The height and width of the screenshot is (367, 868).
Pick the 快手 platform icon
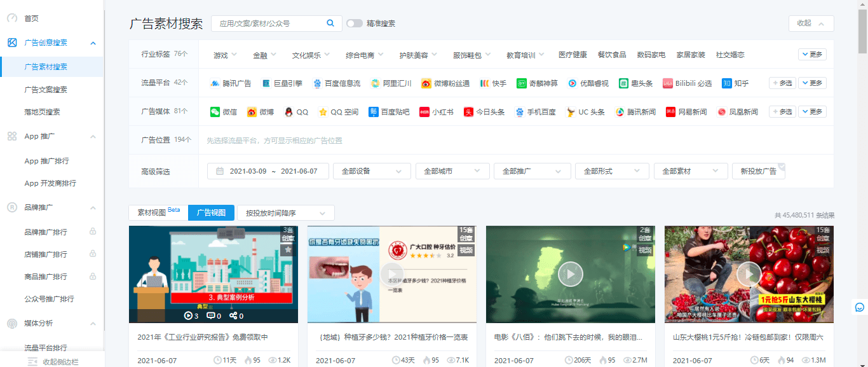484,83
